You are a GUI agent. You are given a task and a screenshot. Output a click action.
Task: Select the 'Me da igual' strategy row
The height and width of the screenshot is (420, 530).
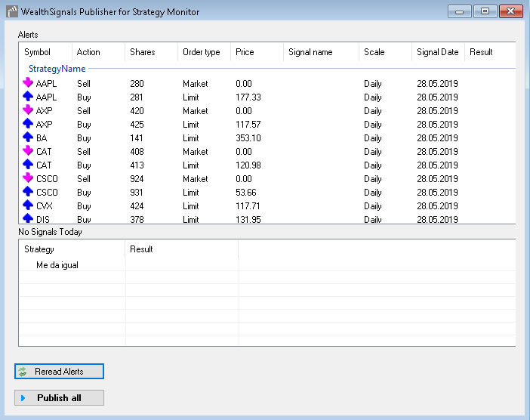pyautogui.click(x=57, y=265)
